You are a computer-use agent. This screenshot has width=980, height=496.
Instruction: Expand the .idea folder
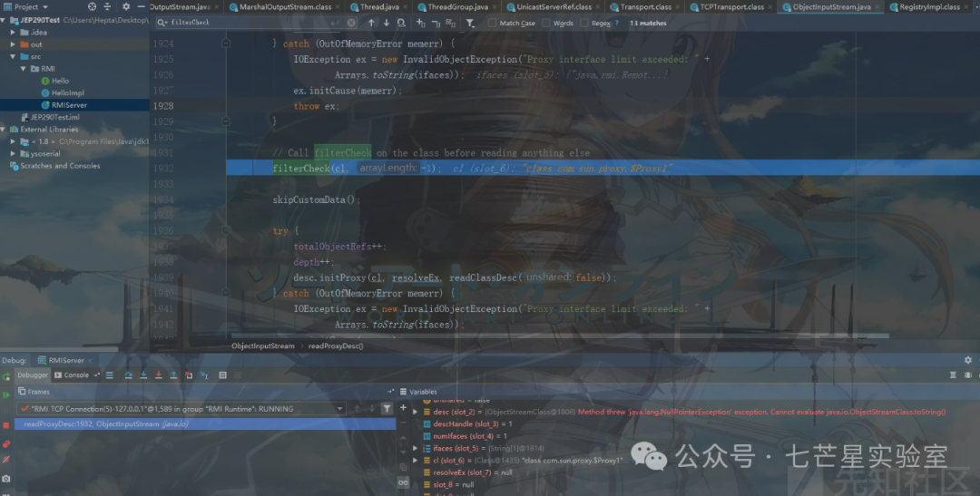(x=13, y=32)
